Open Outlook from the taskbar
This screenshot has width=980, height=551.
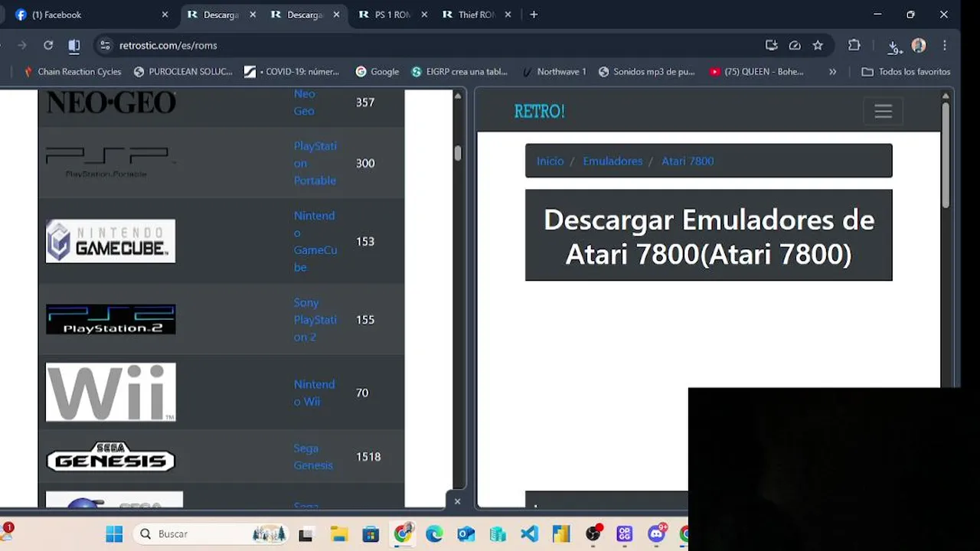point(465,534)
